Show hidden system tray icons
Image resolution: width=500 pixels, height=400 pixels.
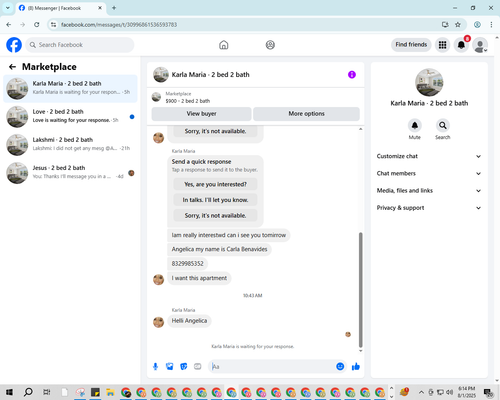tap(421, 392)
